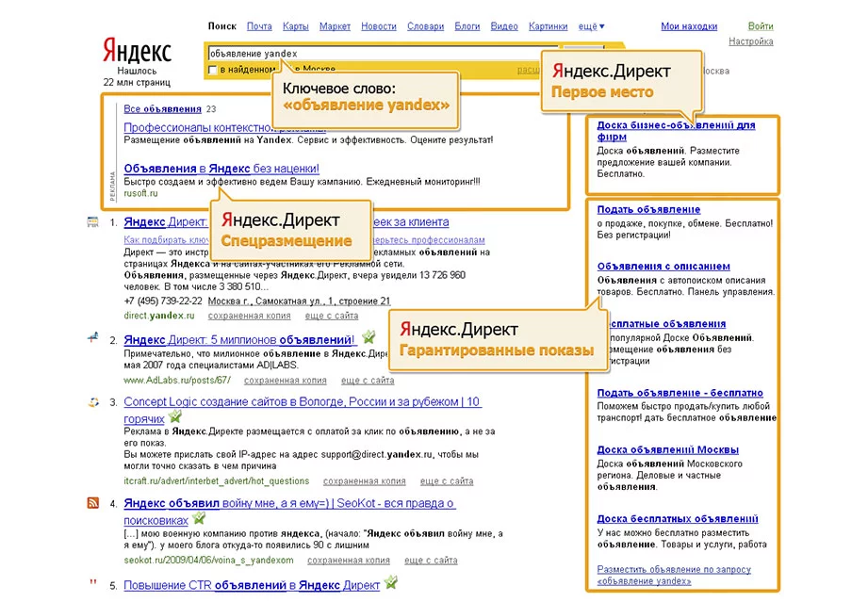Viewport: 868px width, 602px height.
Task: Click the seokot.ru green URL text
Action: (x=208, y=560)
